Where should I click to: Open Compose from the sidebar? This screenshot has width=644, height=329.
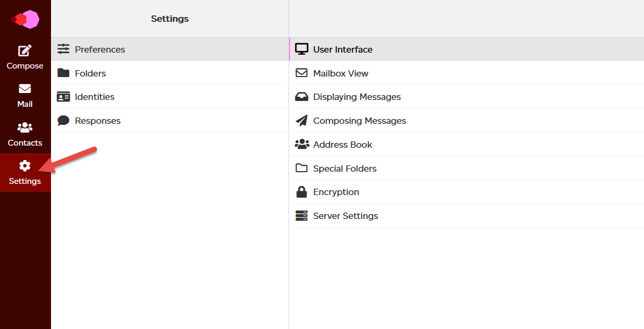pos(25,56)
